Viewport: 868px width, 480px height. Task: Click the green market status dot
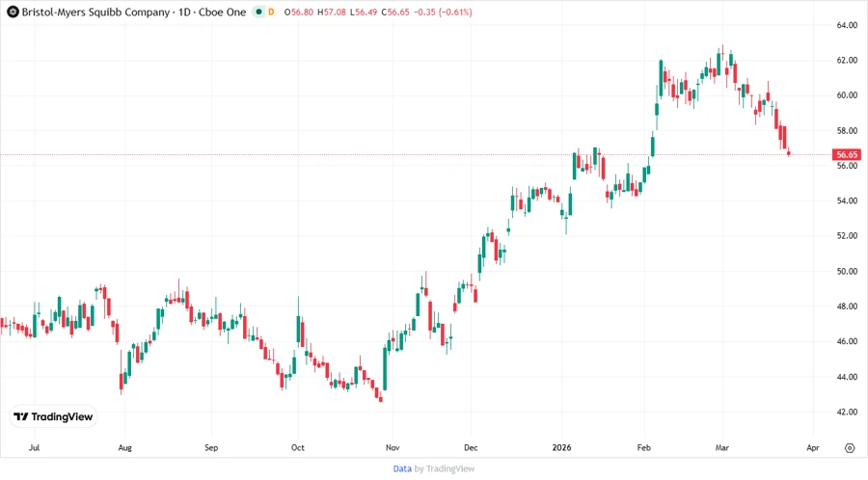coord(258,12)
